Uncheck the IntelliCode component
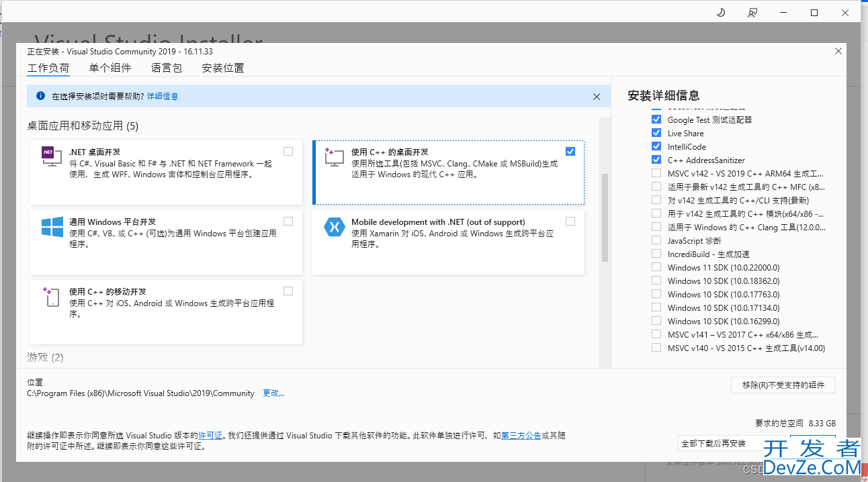868x482 pixels. (656, 146)
